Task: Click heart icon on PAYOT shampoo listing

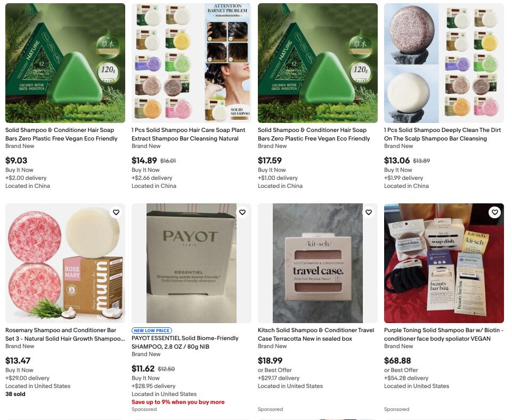Action: click(x=242, y=212)
